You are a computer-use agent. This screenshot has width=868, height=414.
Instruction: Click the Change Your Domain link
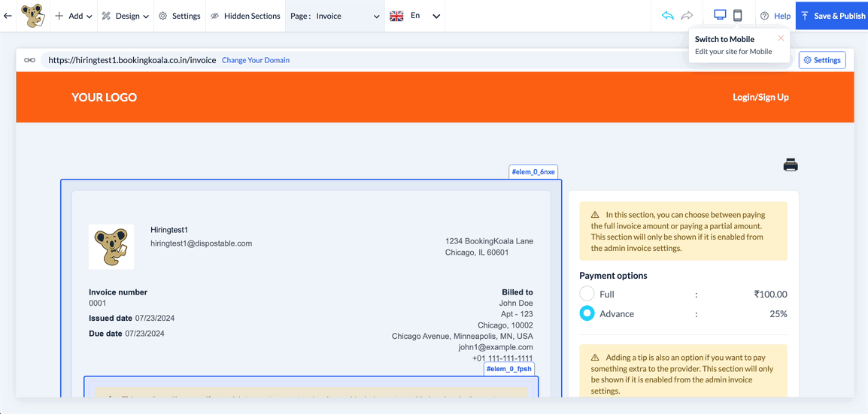(x=256, y=60)
